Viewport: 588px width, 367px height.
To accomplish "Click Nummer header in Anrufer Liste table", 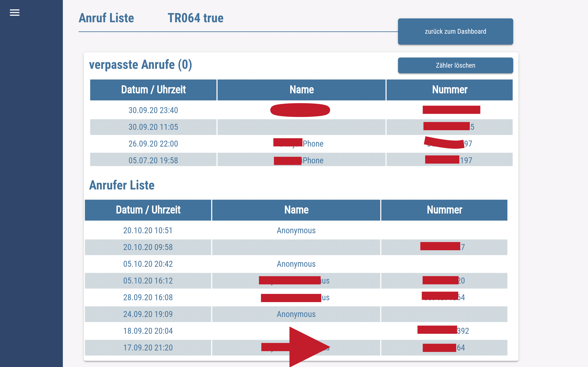I will 444,210.
